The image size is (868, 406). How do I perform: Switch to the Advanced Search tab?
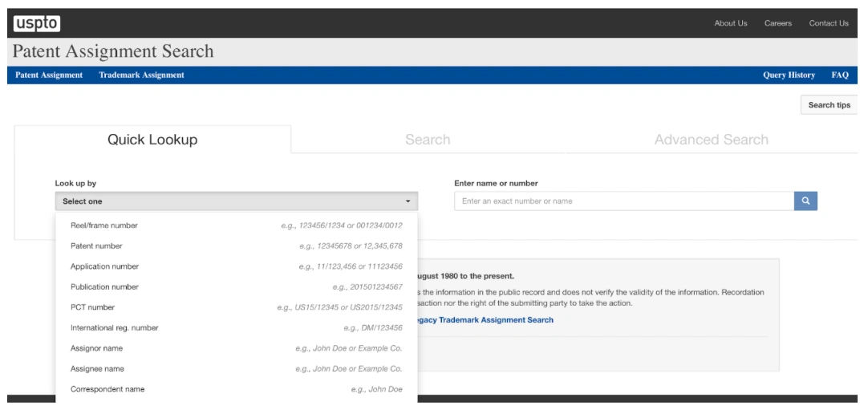pos(712,140)
